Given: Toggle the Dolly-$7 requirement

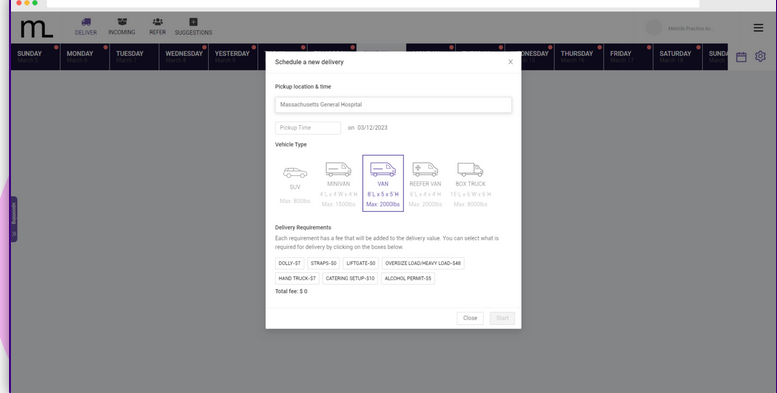Looking at the screenshot, I should pos(290,263).
